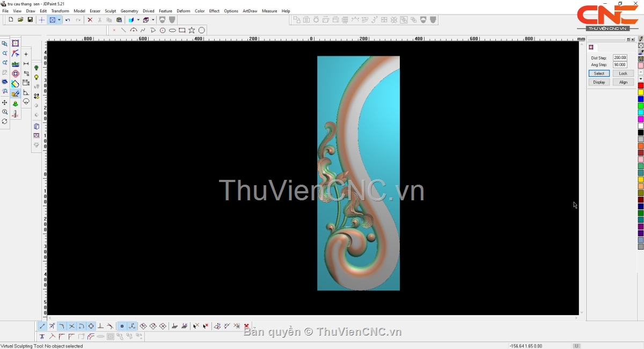Open the ArtDraw menu
This screenshot has width=644, height=349.
(250, 11)
